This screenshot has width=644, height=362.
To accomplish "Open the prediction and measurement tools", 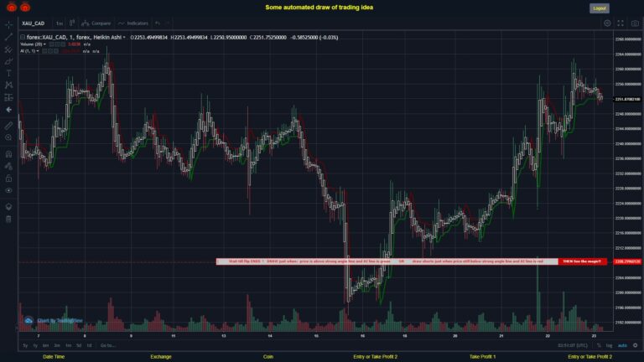I will (x=8, y=98).
